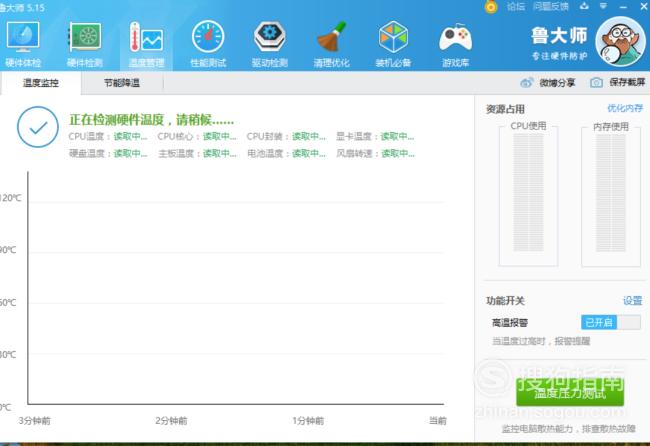Click the CPU封装 reading value

(309, 136)
